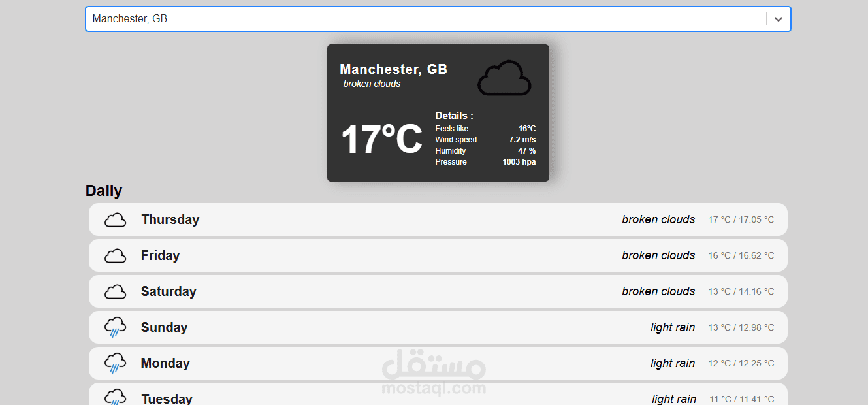Click 'broken clouds' description in weather card

(372, 84)
